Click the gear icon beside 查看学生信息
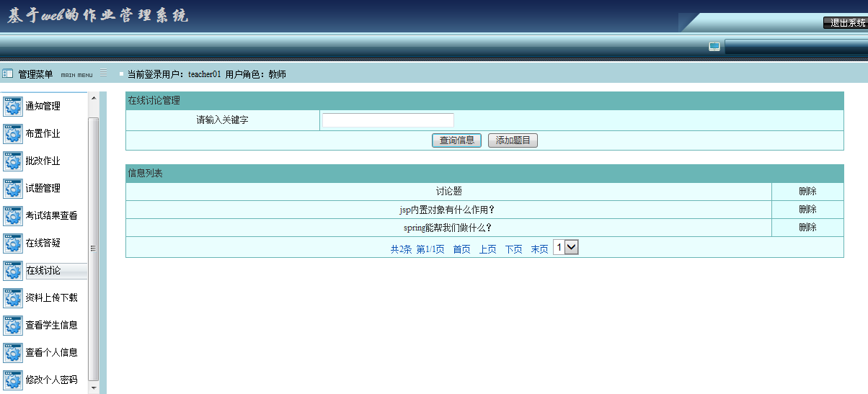Screen dimensions: 868x394 point(13,326)
